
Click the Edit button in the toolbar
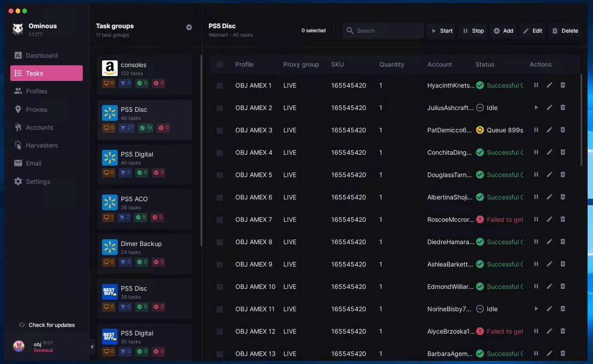(533, 31)
